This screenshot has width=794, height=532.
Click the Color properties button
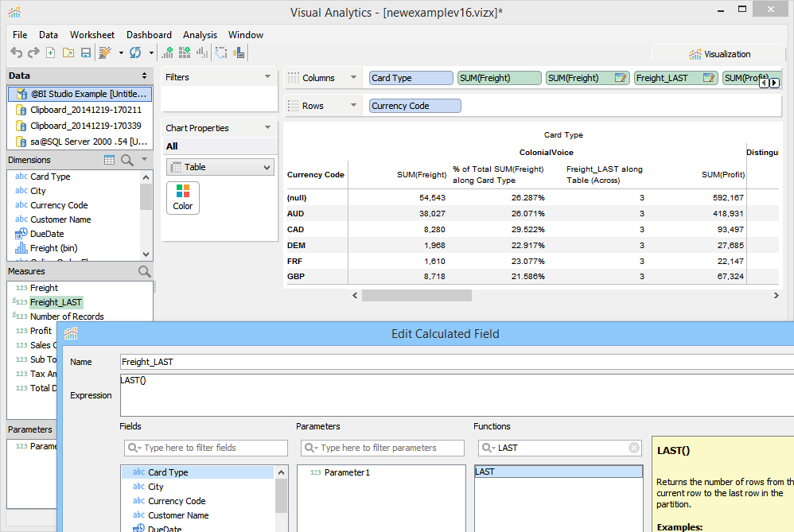coord(183,197)
